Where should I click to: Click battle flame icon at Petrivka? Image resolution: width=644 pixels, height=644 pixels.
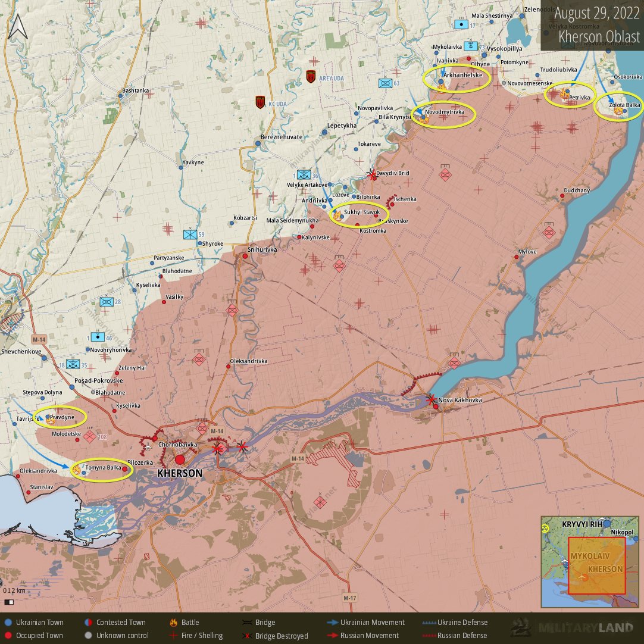564,94
